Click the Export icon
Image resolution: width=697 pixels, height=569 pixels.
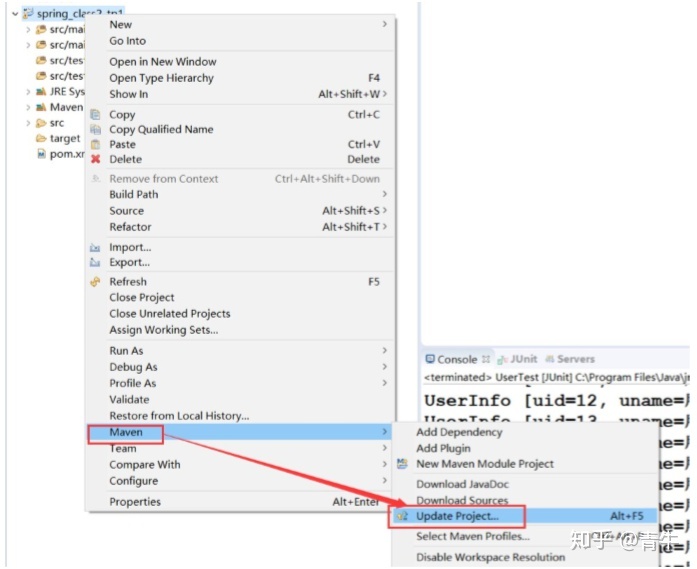[x=95, y=262]
